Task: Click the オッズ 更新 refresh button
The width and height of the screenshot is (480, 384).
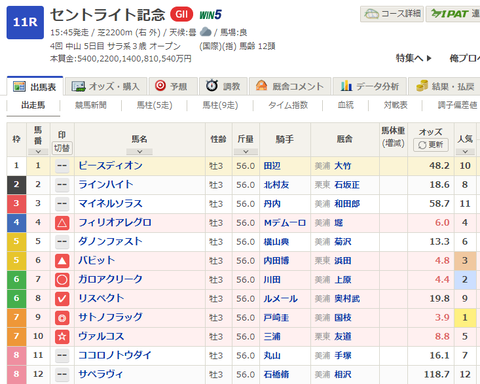Action: coord(431,145)
